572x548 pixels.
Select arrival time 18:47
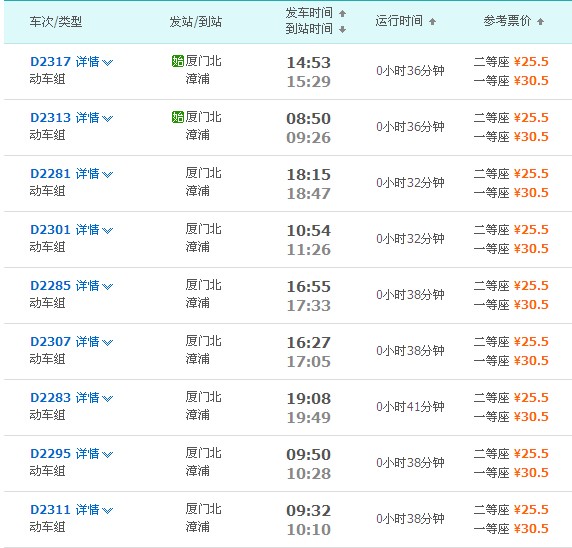pyautogui.click(x=309, y=194)
